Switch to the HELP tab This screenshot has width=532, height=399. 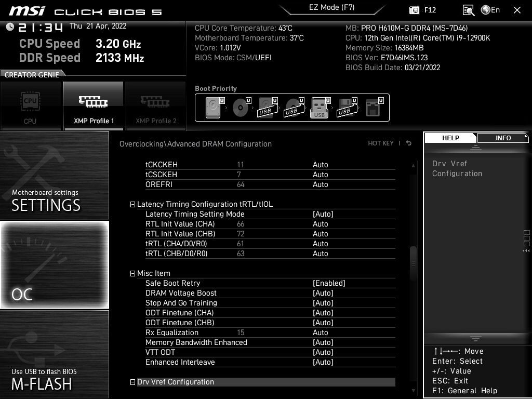pyautogui.click(x=450, y=138)
